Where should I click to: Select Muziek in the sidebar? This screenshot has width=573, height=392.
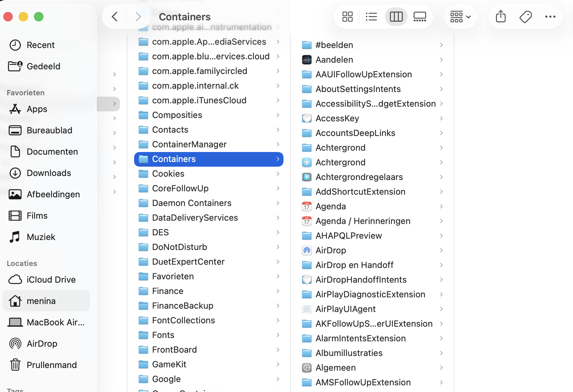click(x=41, y=237)
